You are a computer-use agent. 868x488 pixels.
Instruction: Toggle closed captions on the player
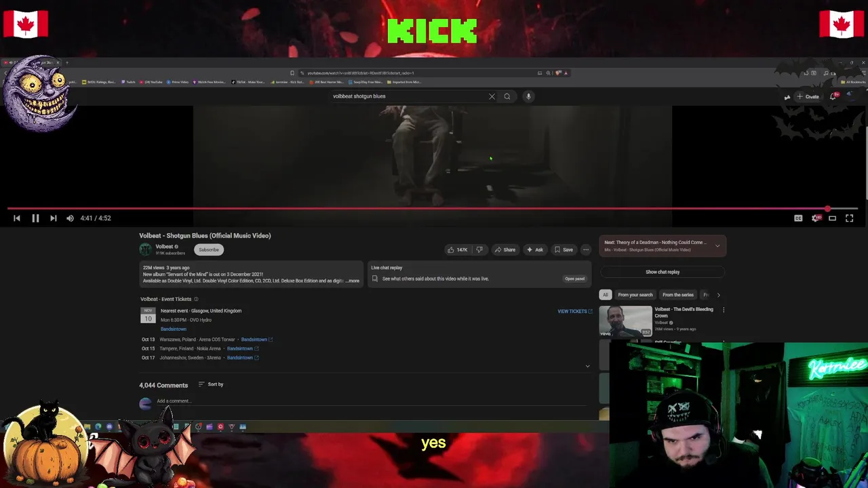coord(798,218)
